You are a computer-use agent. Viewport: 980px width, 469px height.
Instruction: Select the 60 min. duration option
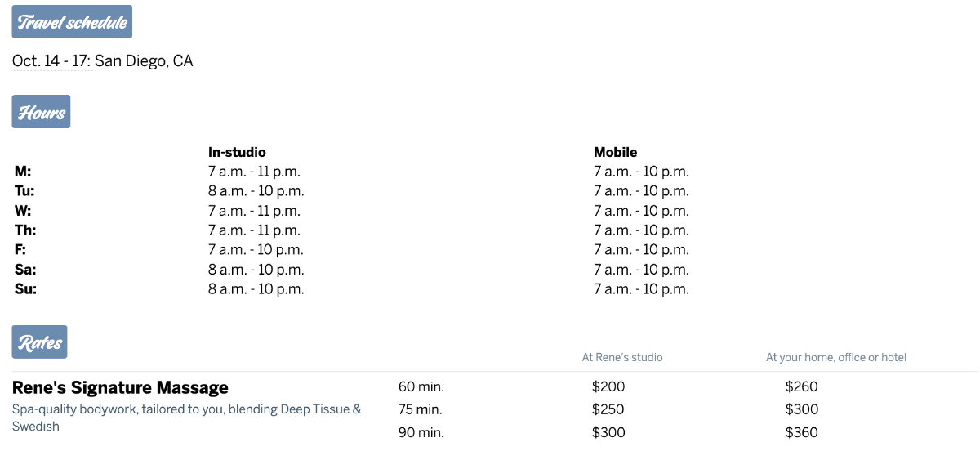tap(421, 387)
